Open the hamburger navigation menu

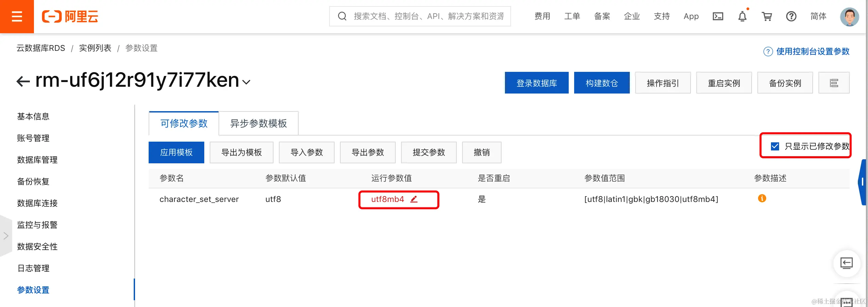(x=17, y=16)
